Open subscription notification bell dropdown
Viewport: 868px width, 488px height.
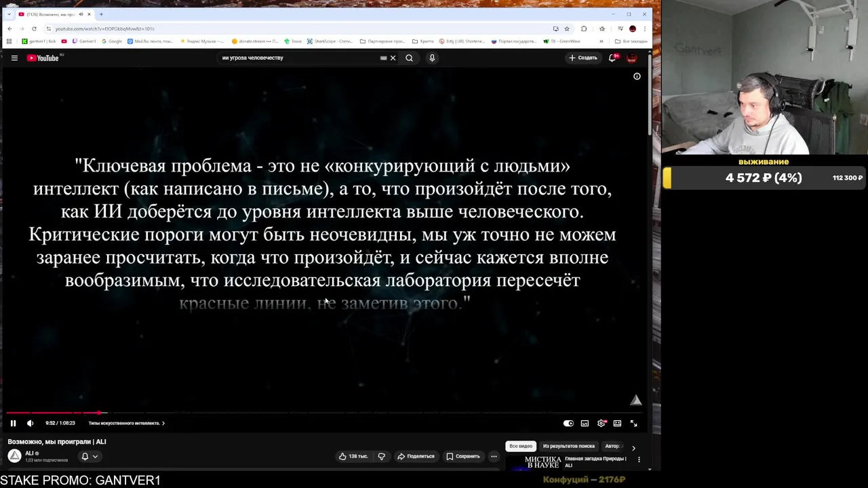[89, 456]
